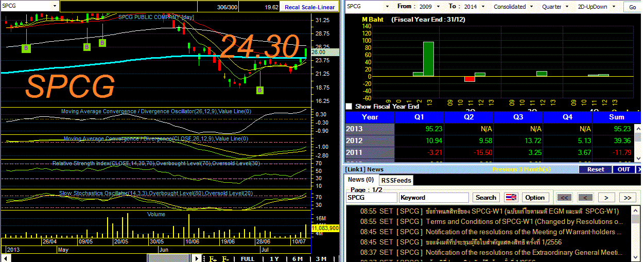Click the OUT button in News header
Screen dimensions: 644x262
(x=624, y=169)
